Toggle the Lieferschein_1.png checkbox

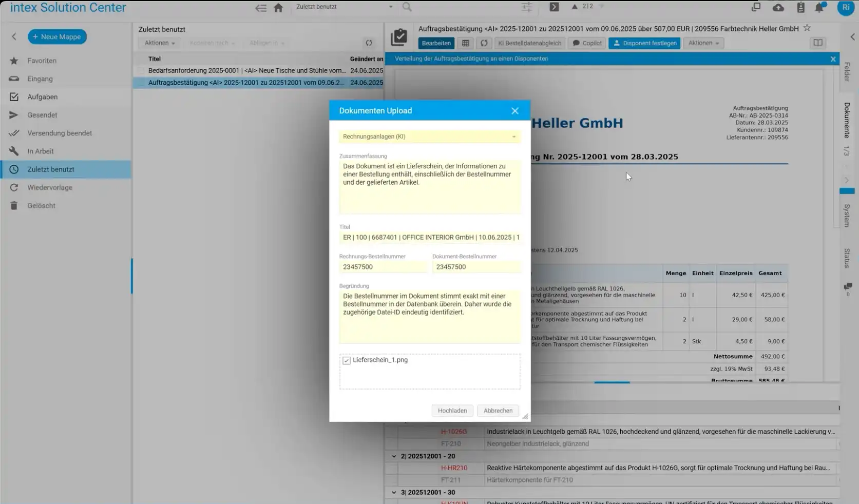coord(347,361)
